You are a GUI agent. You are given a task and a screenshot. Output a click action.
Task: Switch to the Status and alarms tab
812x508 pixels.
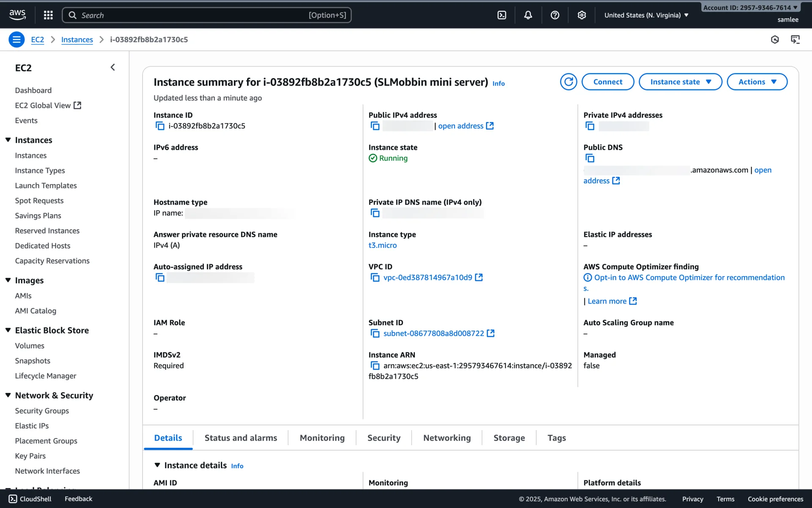241,438
